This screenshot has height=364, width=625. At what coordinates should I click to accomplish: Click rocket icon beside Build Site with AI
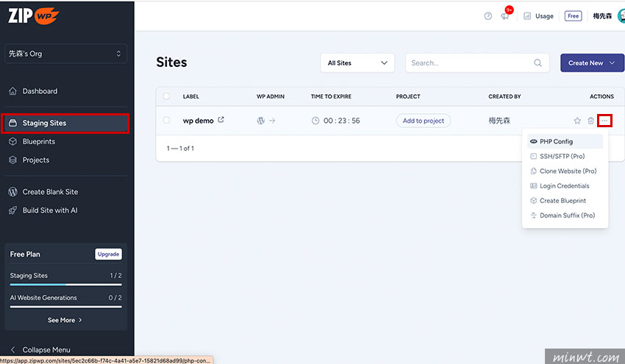point(12,210)
